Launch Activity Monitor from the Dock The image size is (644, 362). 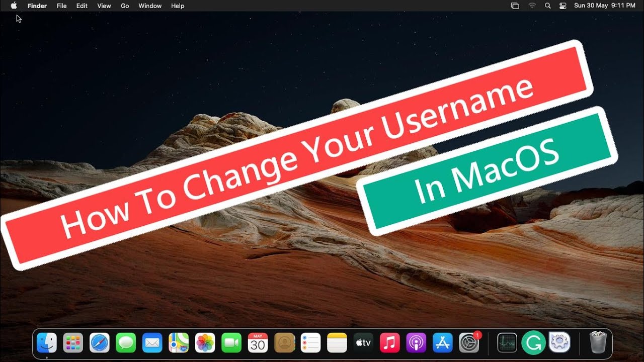tap(507, 343)
